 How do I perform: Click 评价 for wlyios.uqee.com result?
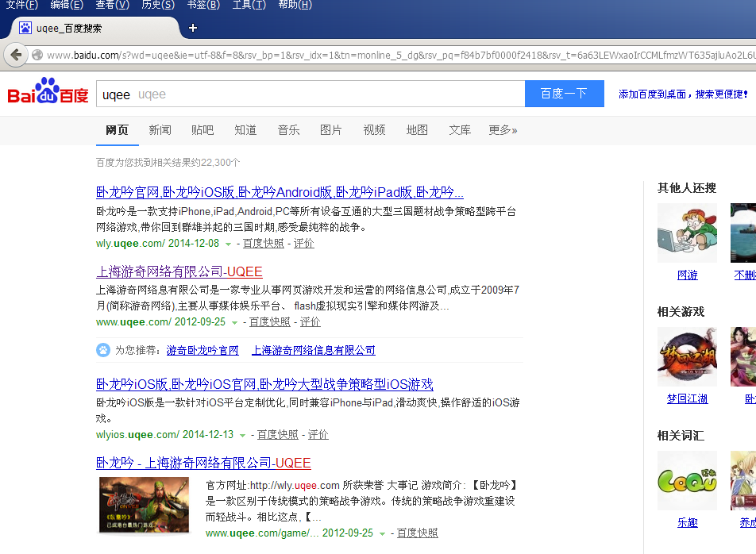[x=318, y=434]
